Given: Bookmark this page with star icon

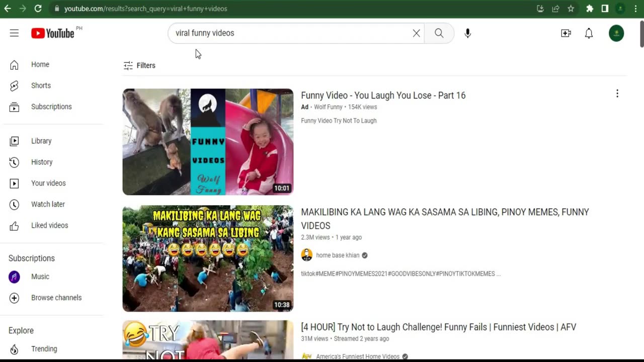Looking at the screenshot, I should (571, 9).
